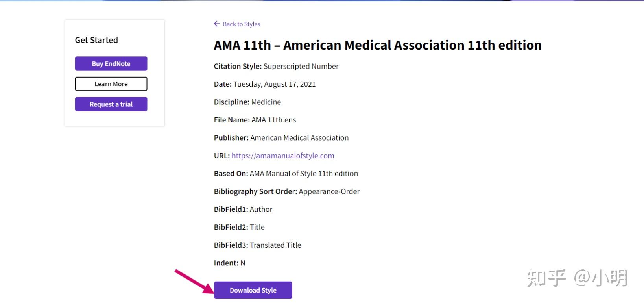The image size is (644, 304).
Task: Visit the amamanualofstyle.com URL link
Action: pyautogui.click(x=283, y=156)
